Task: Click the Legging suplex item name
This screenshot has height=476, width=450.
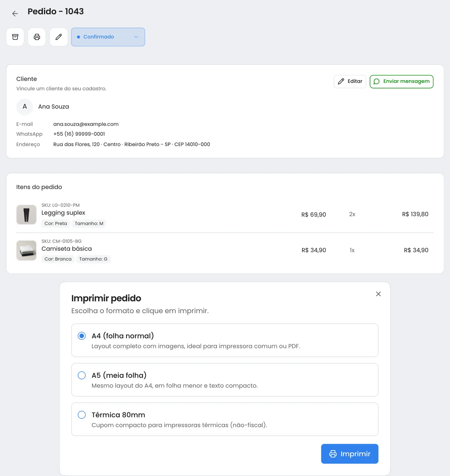Action: (x=63, y=213)
